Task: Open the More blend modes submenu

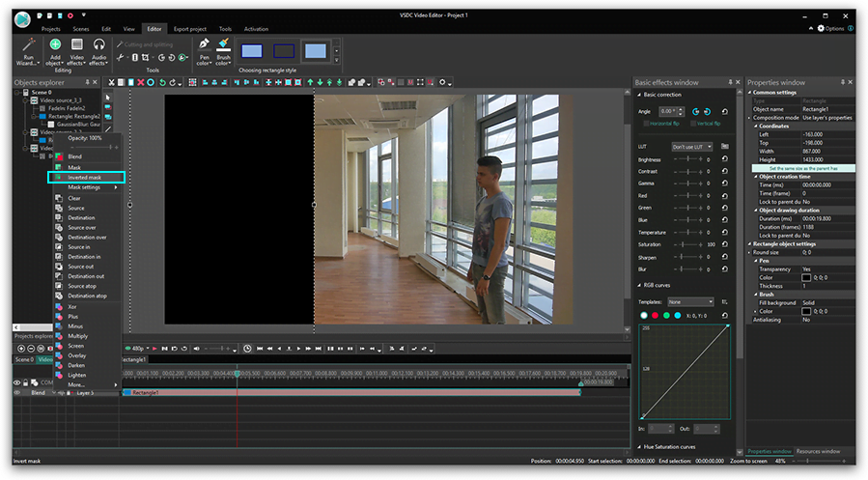Action: [88, 384]
